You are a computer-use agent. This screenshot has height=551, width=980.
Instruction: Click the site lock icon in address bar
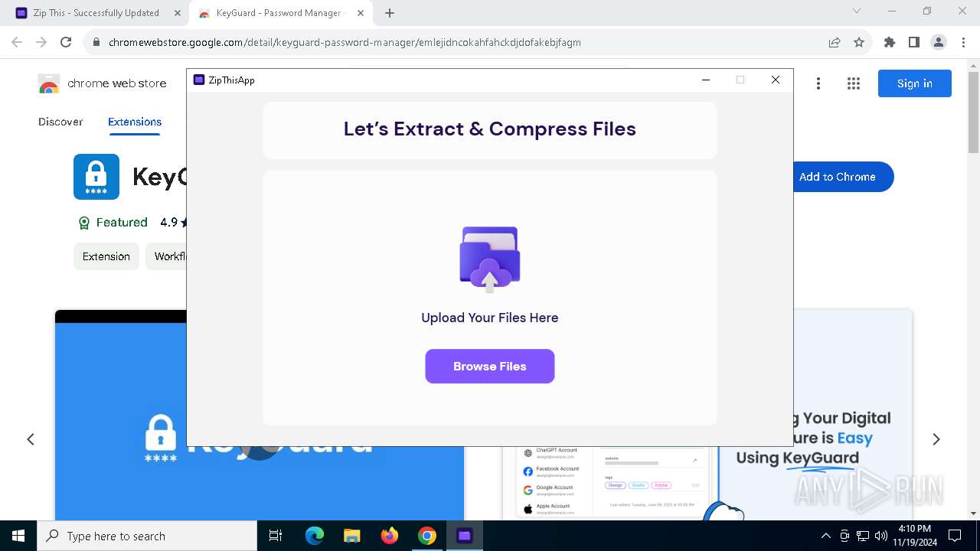click(x=96, y=42)
